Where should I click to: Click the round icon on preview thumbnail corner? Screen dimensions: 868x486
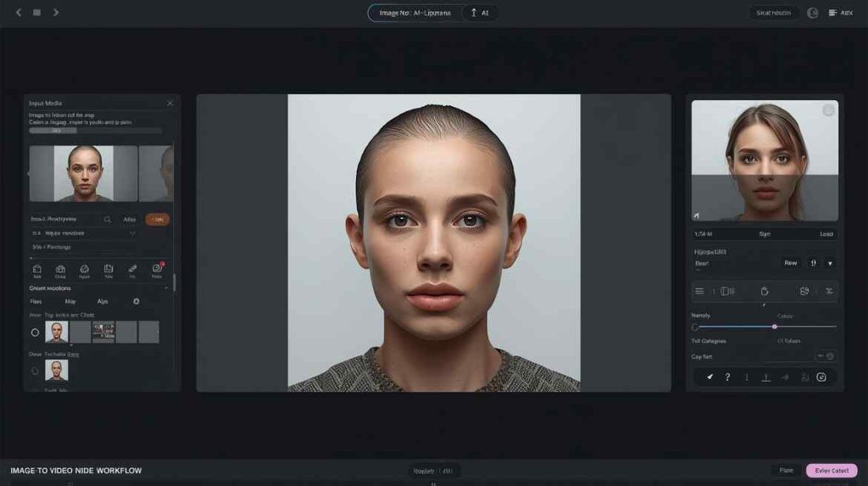[x=828, y=111]
